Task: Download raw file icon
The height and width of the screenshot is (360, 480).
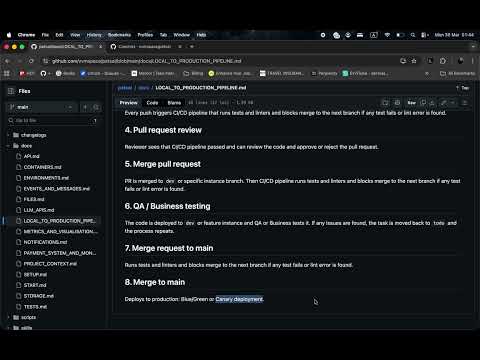Action: (432, 103)
